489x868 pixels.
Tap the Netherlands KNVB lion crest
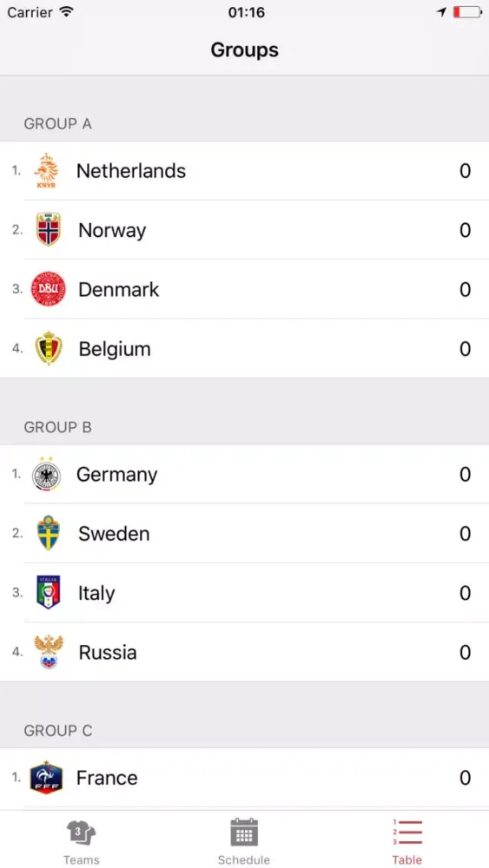[47, 170]
